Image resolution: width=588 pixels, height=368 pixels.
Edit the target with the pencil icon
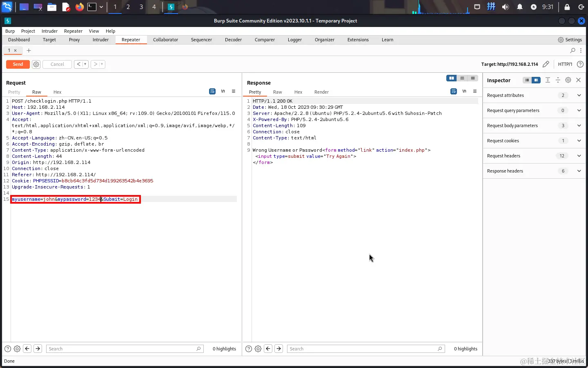546,64
